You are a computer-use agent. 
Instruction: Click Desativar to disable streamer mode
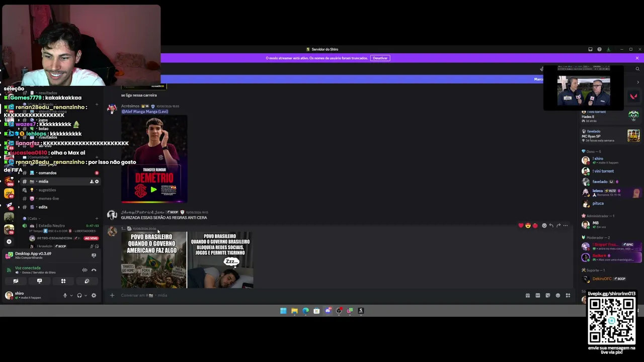pyautogui.click(x=380, y=58)
